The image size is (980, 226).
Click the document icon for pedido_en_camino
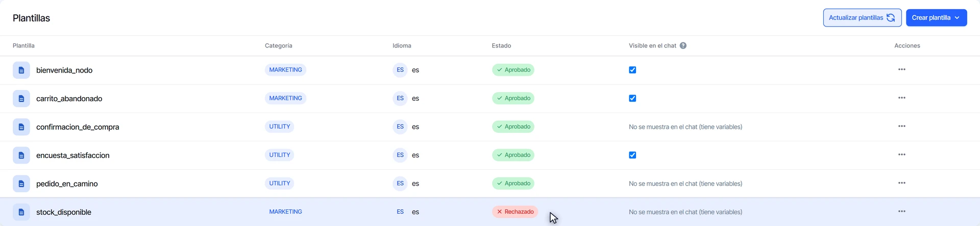[21, 184]
